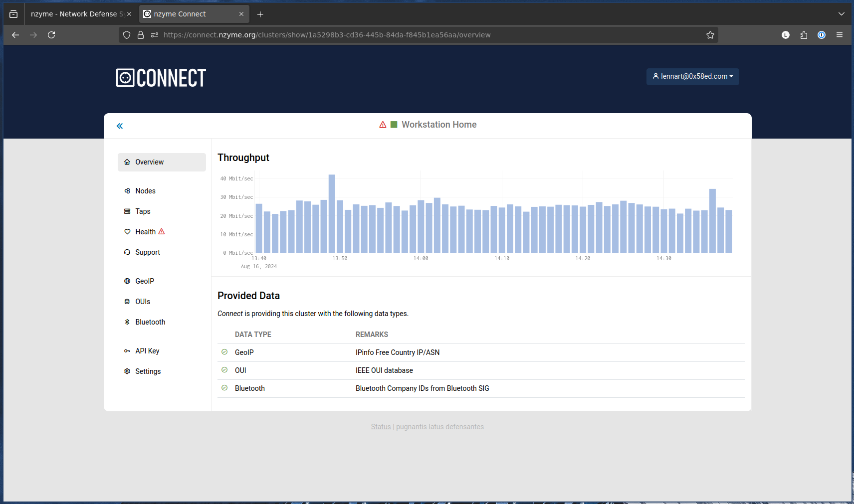Click 'IEEE OUI database' remark text

tap(384, 370)
